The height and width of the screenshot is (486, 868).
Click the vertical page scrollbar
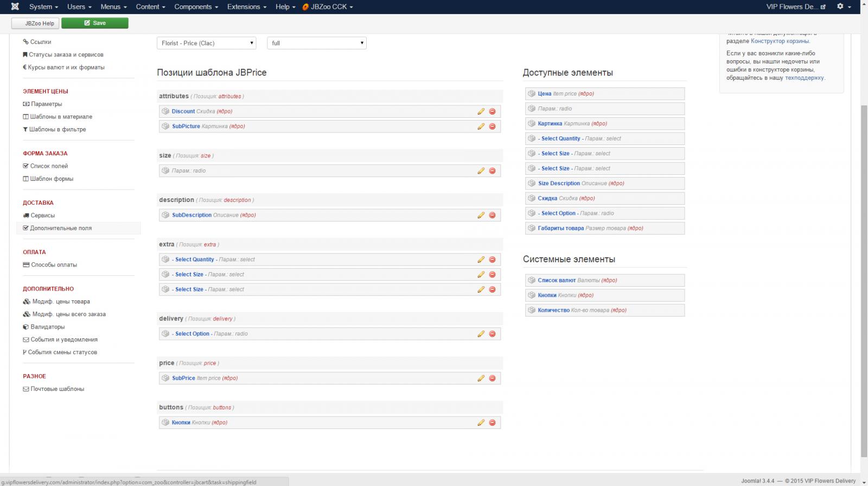[864, 272]
